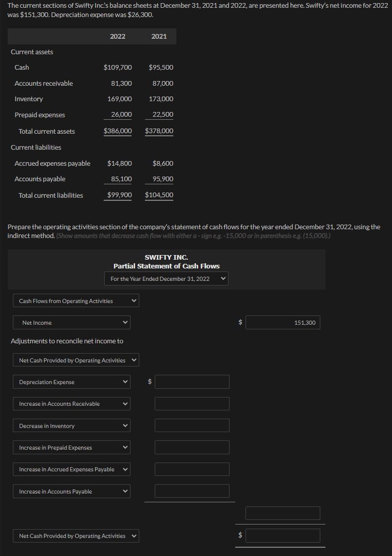The width and height of the screenshot is (392, 556).
Task: Click the Accounts receivable row label
Action: (x=44, y=83)
